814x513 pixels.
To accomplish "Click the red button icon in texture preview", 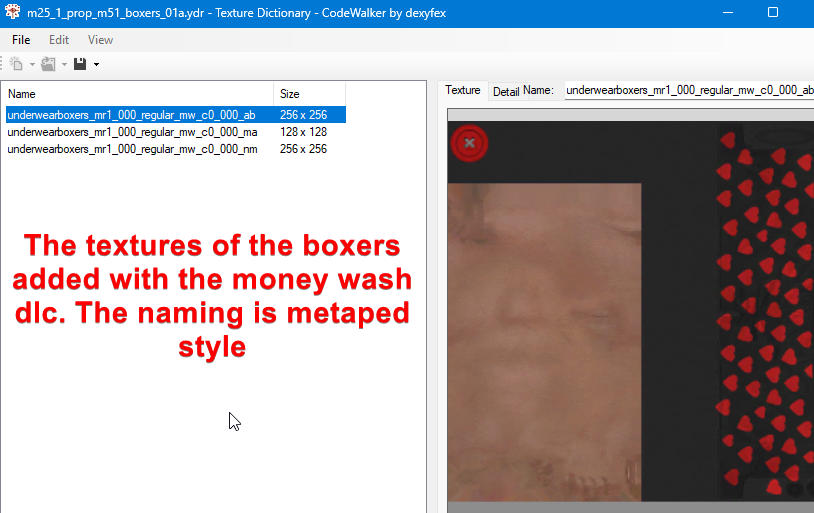I will click(x=468, y=143).
